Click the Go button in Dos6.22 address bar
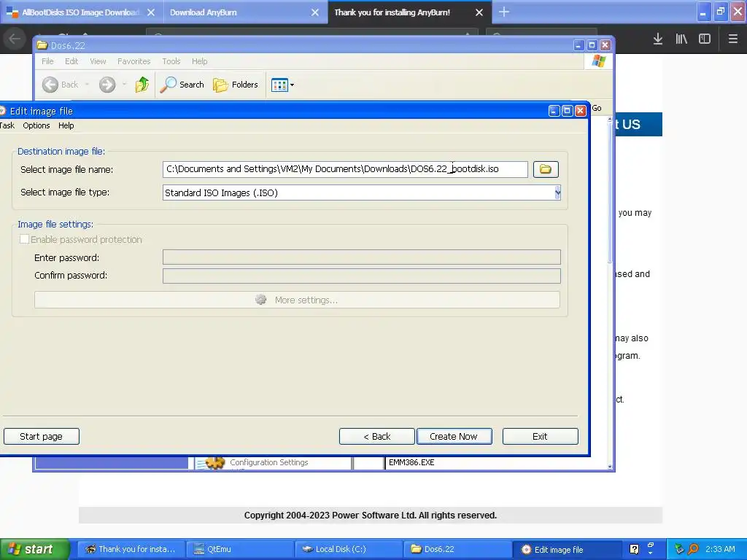 pyautogui.click(x=597, y=108)
